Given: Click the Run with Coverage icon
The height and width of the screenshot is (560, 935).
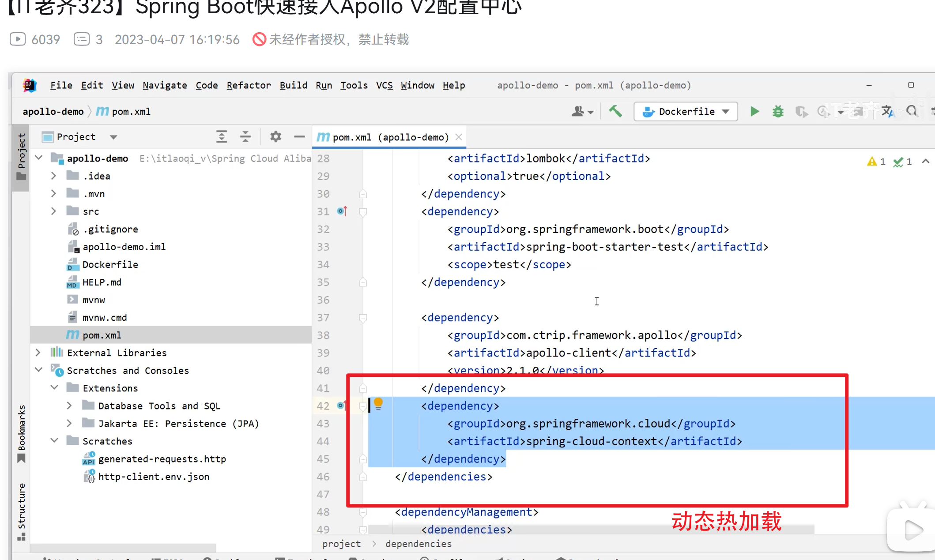Looking at the screenshot, I should point(802,112).
